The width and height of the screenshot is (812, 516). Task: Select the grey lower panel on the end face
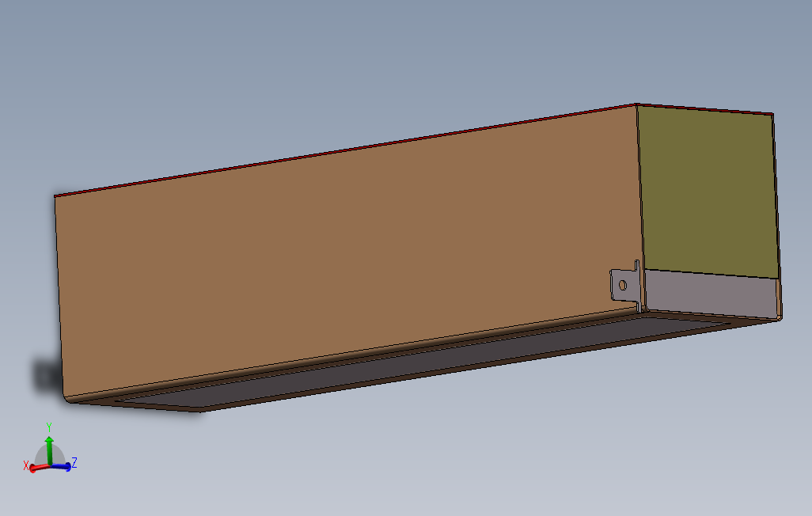pyautogui.click(x=712, y=294)
